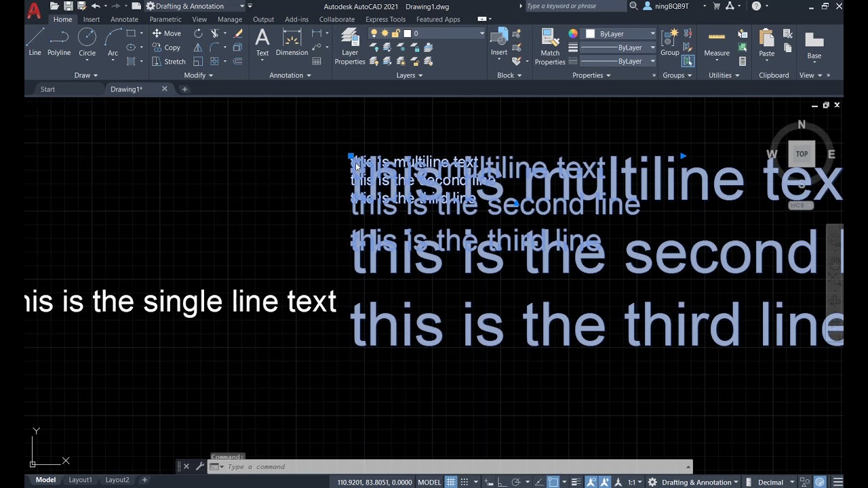This screenshot has height=488, width=868.
Task: Open the status bar Customization menu
Action: (x=838, y=482)
